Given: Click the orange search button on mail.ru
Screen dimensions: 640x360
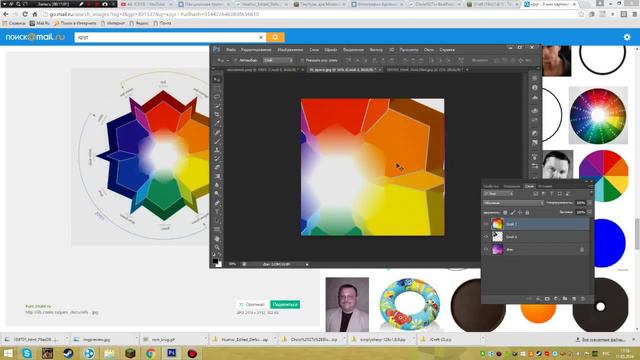Looking at the screenshot, I should point(275,37).
